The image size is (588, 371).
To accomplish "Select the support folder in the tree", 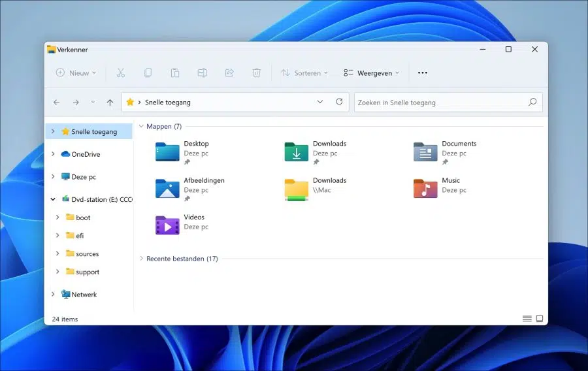I will pyautogui.click(x=82, y=272).
